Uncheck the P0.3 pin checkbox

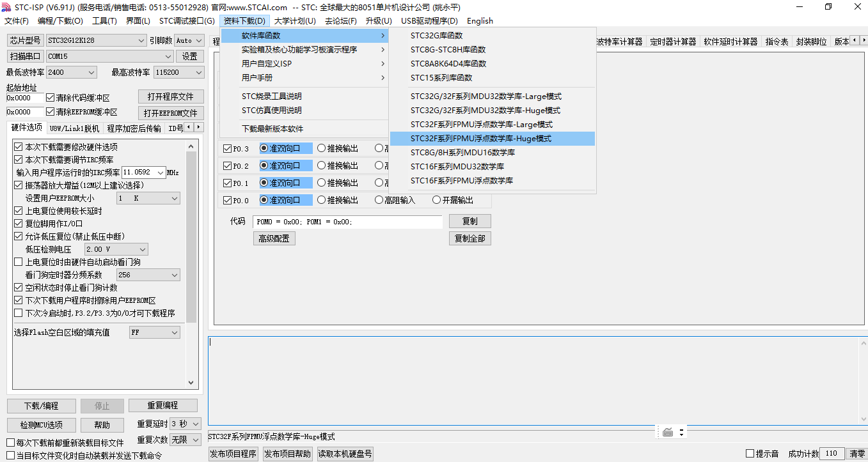[x=228, y=149]
